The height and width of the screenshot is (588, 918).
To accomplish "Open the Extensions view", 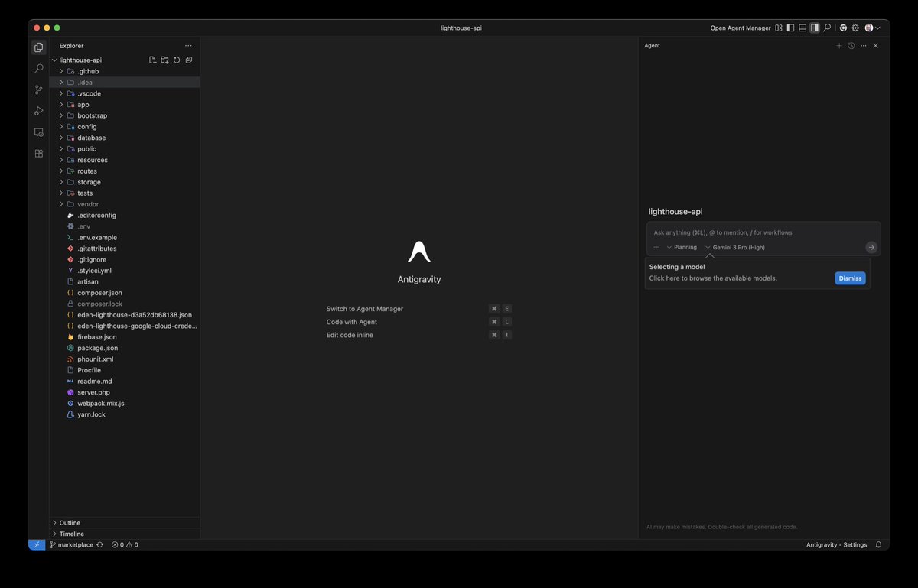I will pyautogui.click(x=39, y=153).
